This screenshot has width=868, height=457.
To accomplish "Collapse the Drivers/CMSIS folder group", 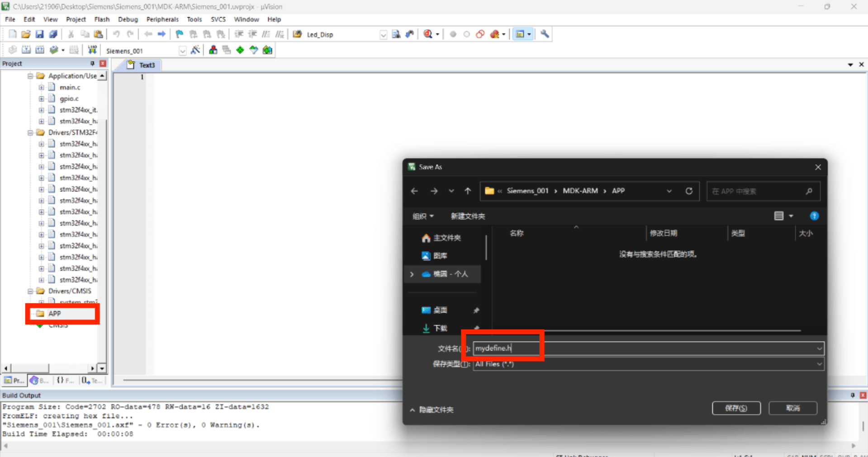I will pos(30,291).
